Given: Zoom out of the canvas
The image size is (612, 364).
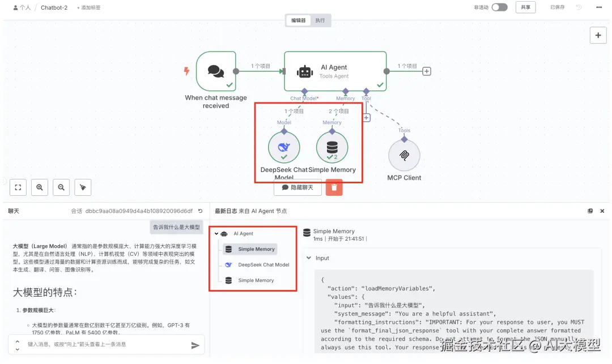Looking at the screenshot, I should [61, 187].
